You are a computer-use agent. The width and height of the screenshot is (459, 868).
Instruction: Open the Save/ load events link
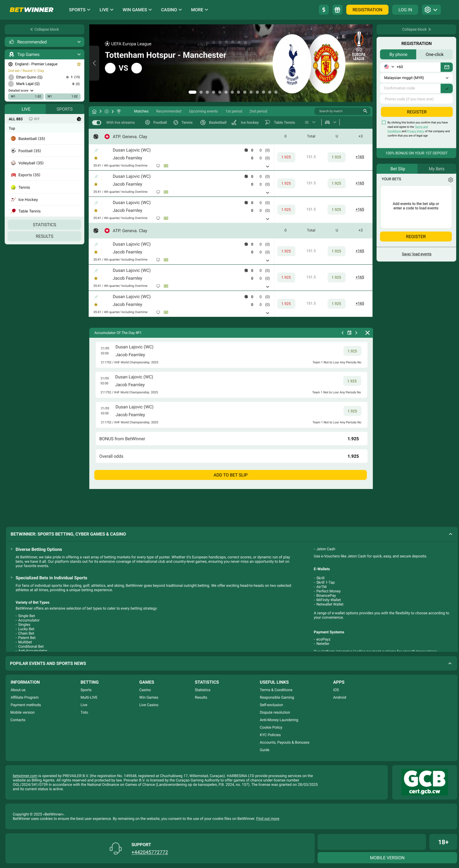tap(416, 254)
